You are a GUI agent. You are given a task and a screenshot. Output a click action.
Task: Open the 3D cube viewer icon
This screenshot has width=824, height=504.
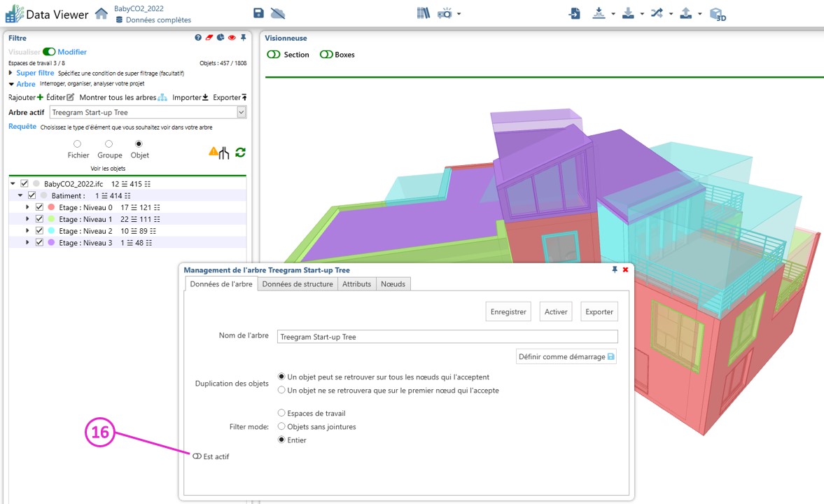[x=717, y=14]
